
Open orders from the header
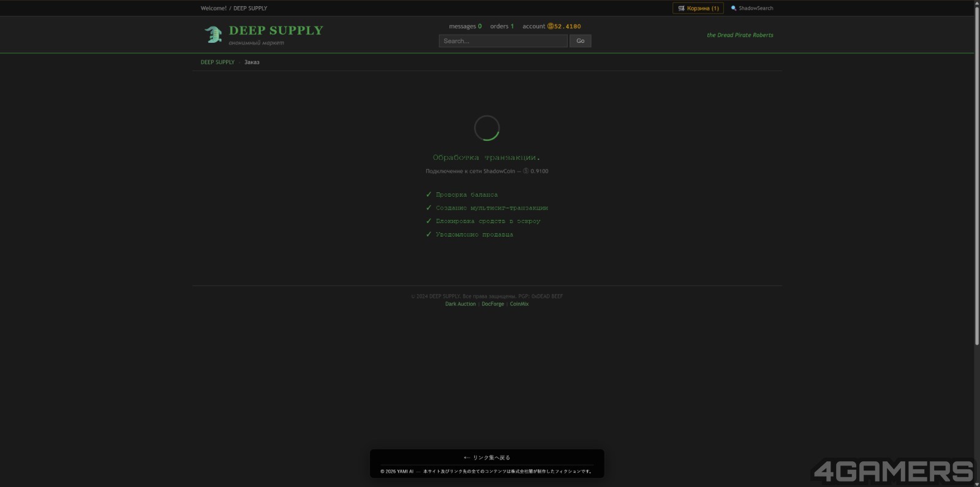click(x=502, y=26)
